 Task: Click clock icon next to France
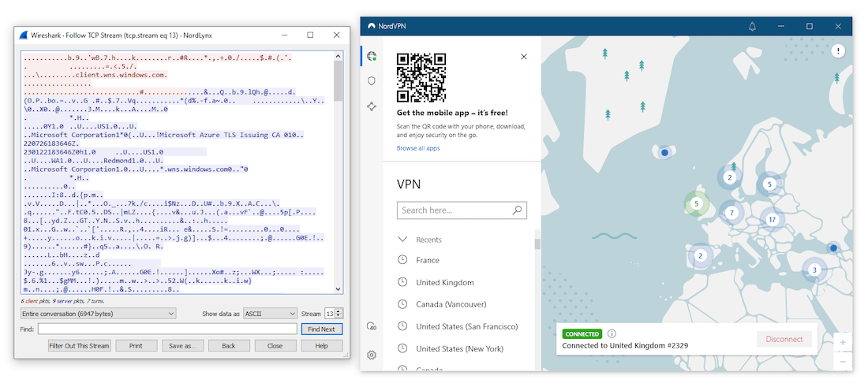[402, 260]
